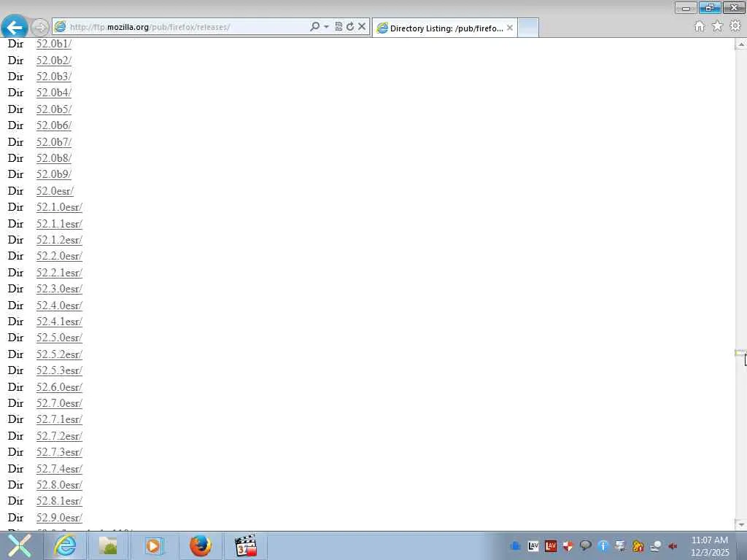The image size is (747, 560).
Task: Open the 52.0b6/ directory link
Action: pos(54,125)
